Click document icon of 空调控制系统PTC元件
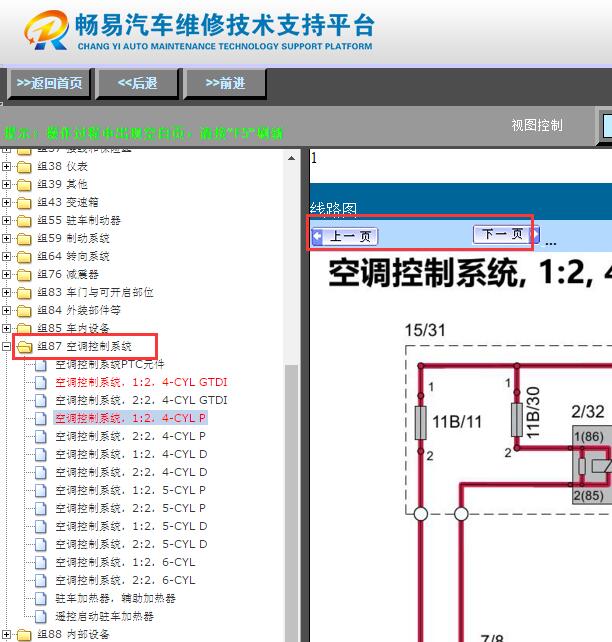The width and height of the screenshot is (612, 642). 41,365
